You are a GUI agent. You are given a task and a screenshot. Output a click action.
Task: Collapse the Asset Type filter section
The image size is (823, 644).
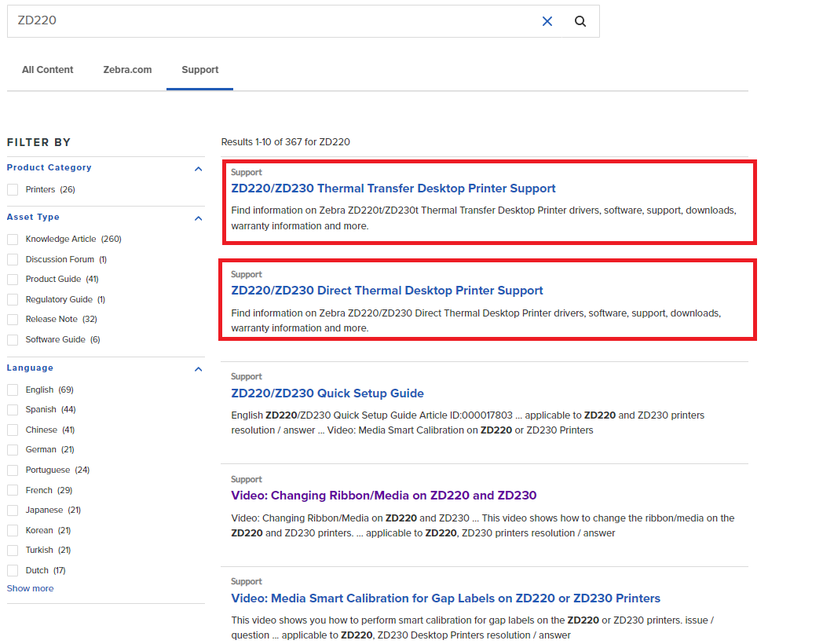198,218
